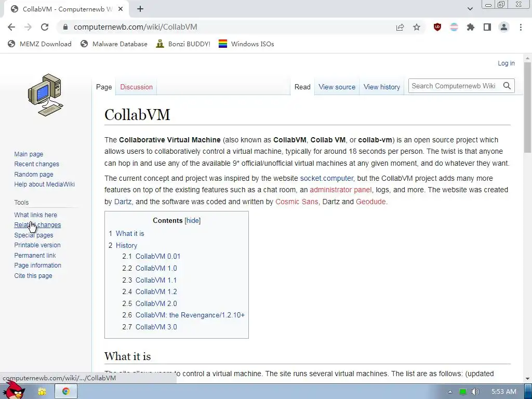
Task: Click the address bar URL
Action: coord(136,27)
